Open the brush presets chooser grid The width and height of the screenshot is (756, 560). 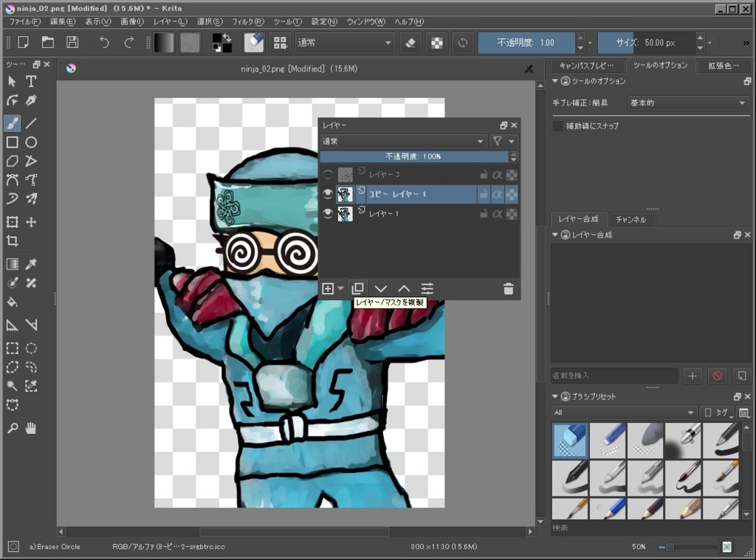click(x=280, y=42)
